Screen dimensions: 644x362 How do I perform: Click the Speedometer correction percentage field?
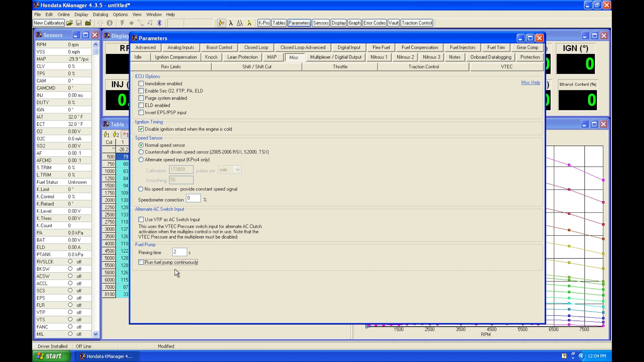193,198
